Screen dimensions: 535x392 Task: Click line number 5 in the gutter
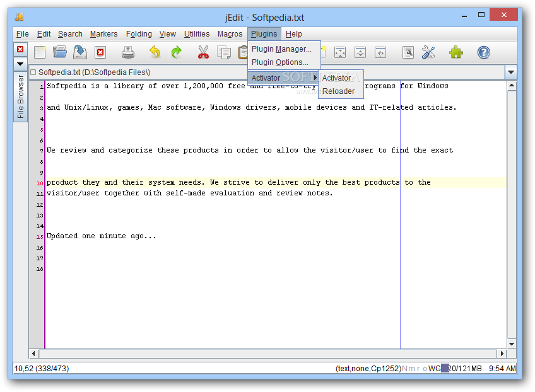point(42,130)
